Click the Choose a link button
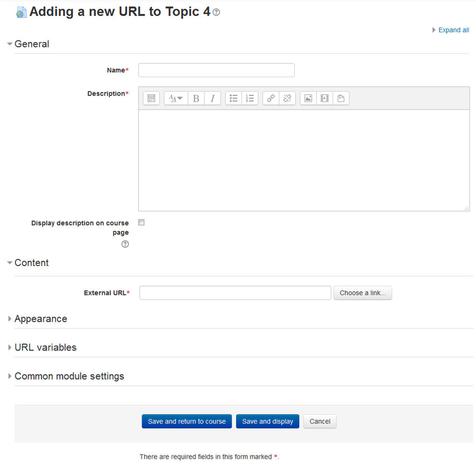Image resolution: width=476 pixels, height=475 pixels. [x=363, y=293]
